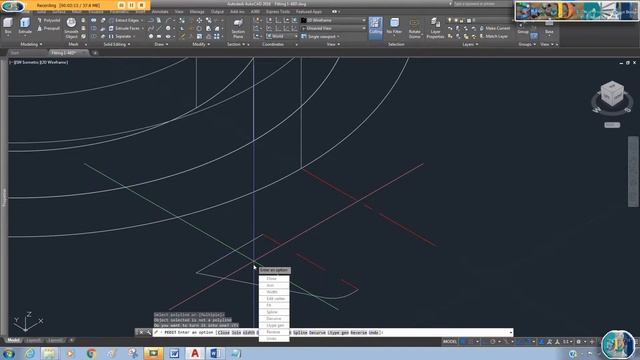Open Internet Explorer from the taskbar

click(x=29, y=353)
